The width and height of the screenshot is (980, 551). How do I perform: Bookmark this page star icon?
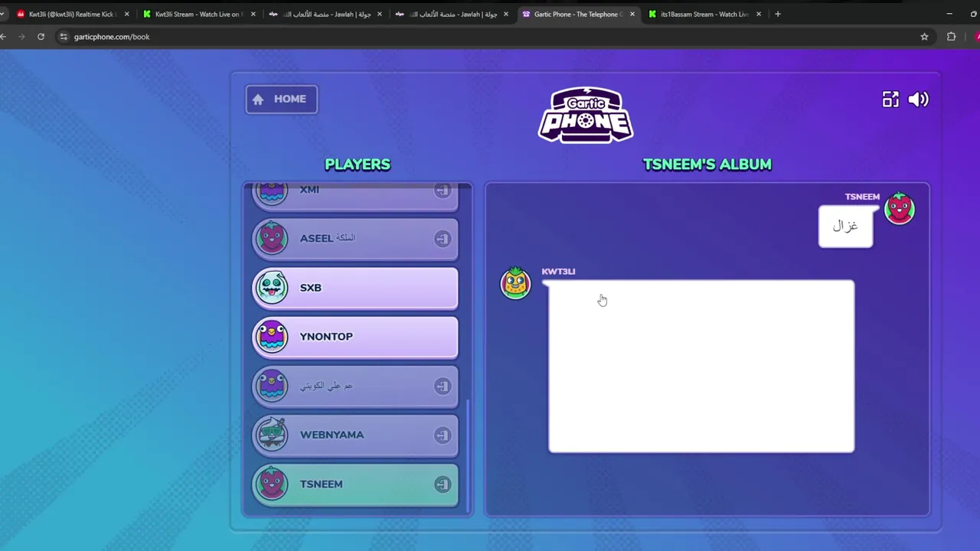coord(924,37)
